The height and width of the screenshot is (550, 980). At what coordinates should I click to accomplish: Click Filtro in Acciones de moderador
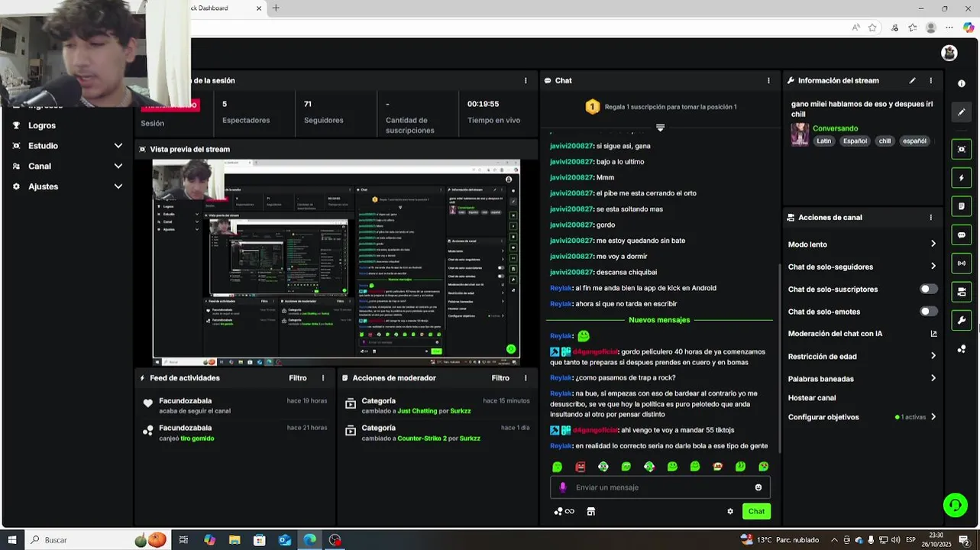500,377
